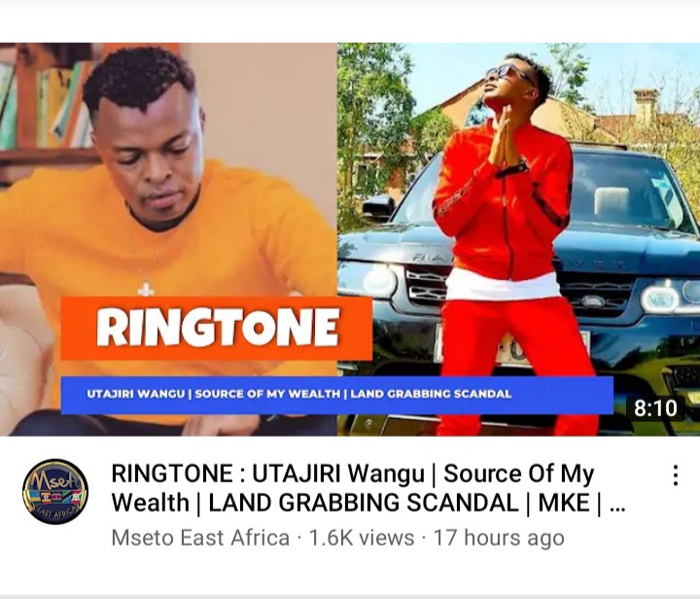Click the blue UTAJIRI WANGU caption strip
Image resolution: width=700 pixels, height=599 pixels.
point(337,395)
